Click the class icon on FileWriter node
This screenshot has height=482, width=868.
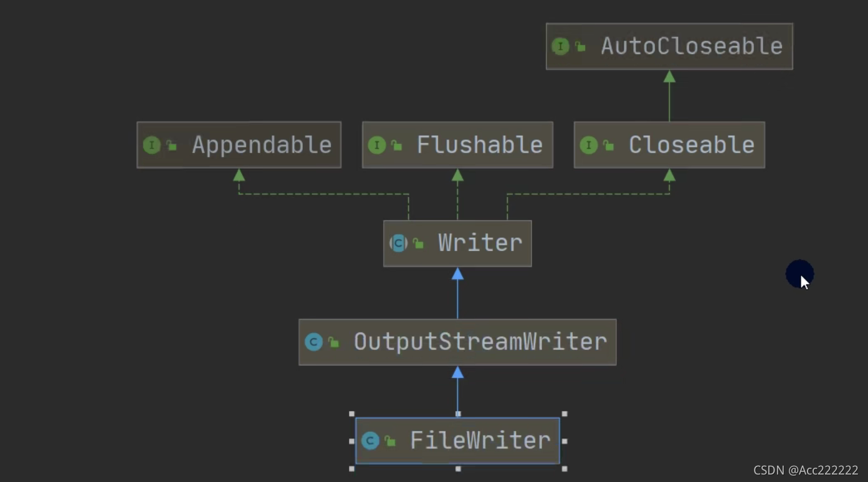click(x=370, y=441)
